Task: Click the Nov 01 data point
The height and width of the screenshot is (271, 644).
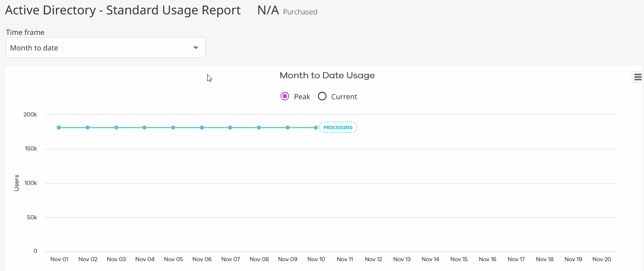Action: coord(59,128)
